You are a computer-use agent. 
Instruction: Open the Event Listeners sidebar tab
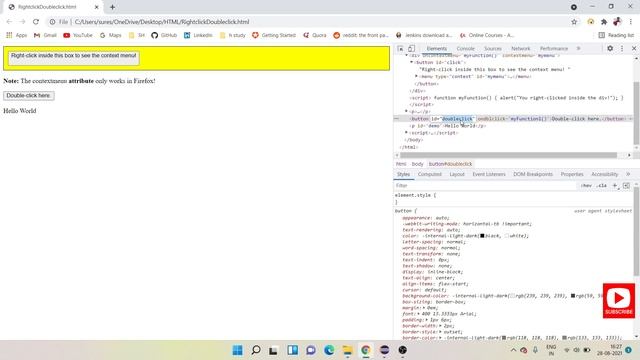pos(489,174)
